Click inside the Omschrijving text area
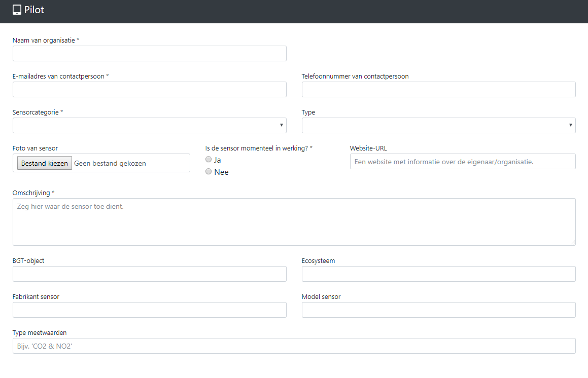588x378 pixels. pos(294,222)
